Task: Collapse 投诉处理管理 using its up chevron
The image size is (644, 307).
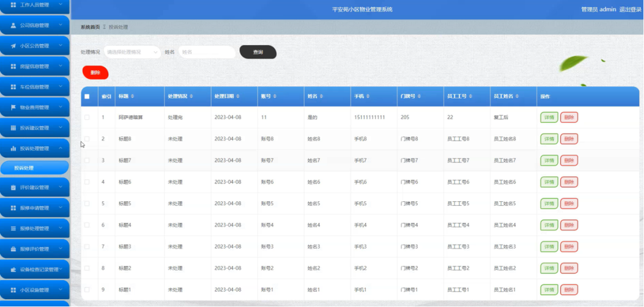Action: pyautogui.click(x=60, y=148)
